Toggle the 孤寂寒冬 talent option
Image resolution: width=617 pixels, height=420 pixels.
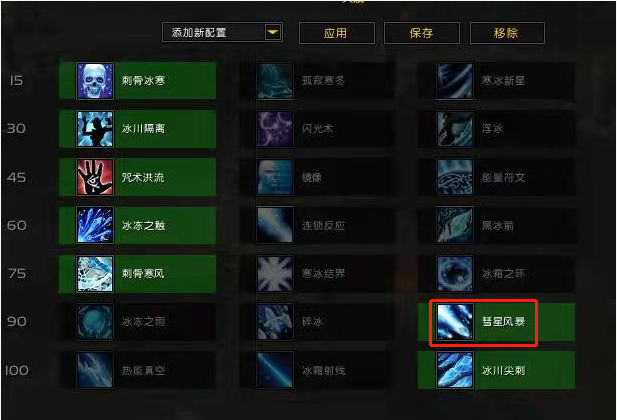pyautogui.click(x=318, y=81)
